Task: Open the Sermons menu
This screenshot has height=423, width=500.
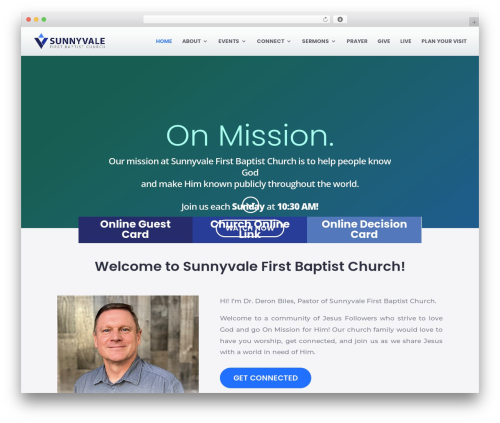Action: click(x=315, y=41)
